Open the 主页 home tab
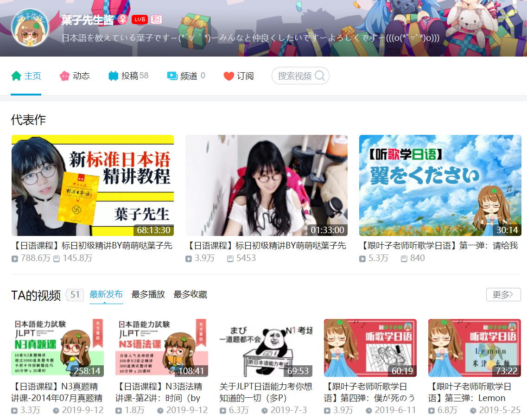 click(x=26, y=76)
